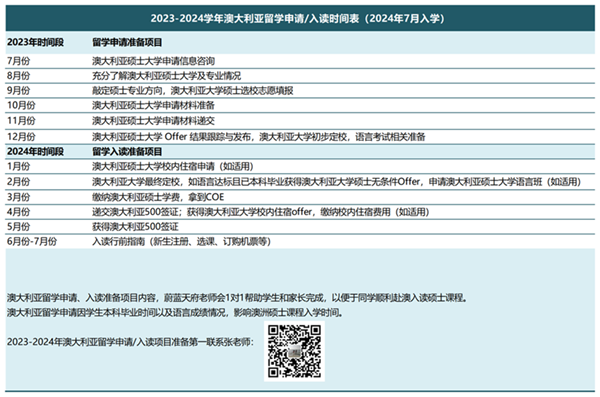600x397 pixels.
Task: Select the '2023年时间段' header cell
Action: coord(35,42)
